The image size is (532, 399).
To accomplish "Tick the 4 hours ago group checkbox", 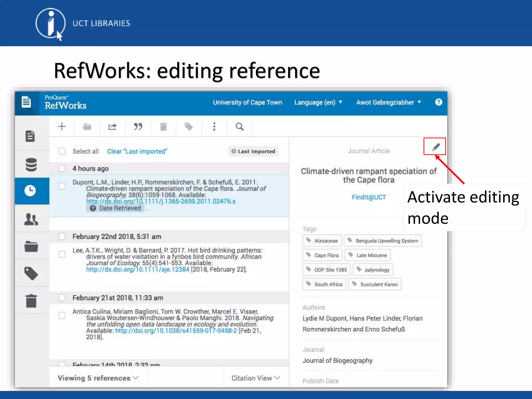I will 62,168.
